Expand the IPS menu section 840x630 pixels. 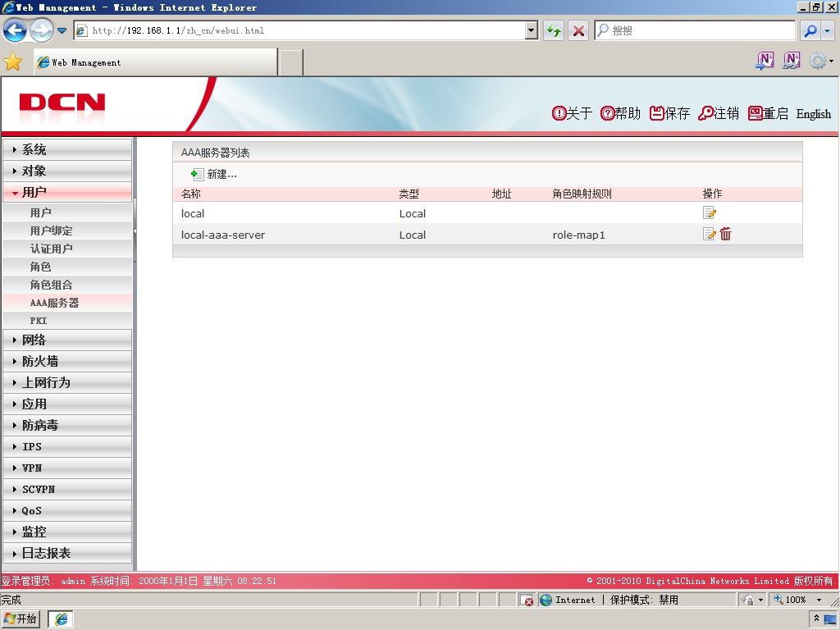(67, 446)
